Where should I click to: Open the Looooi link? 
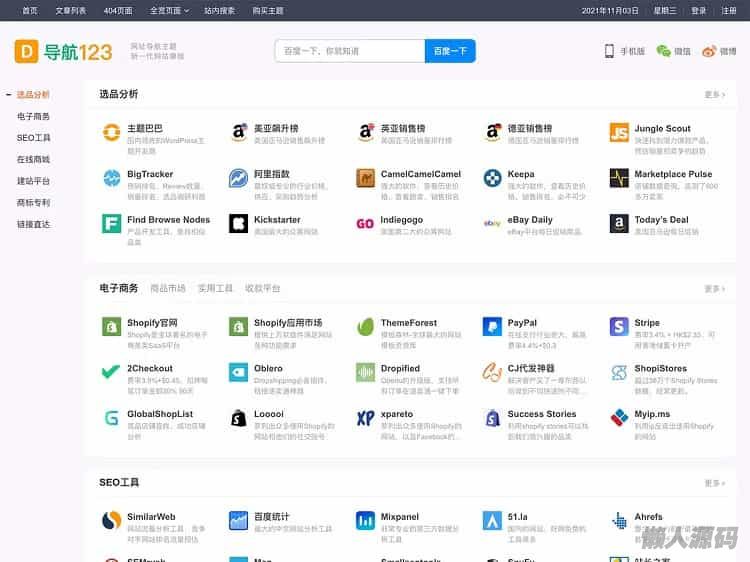269,414
